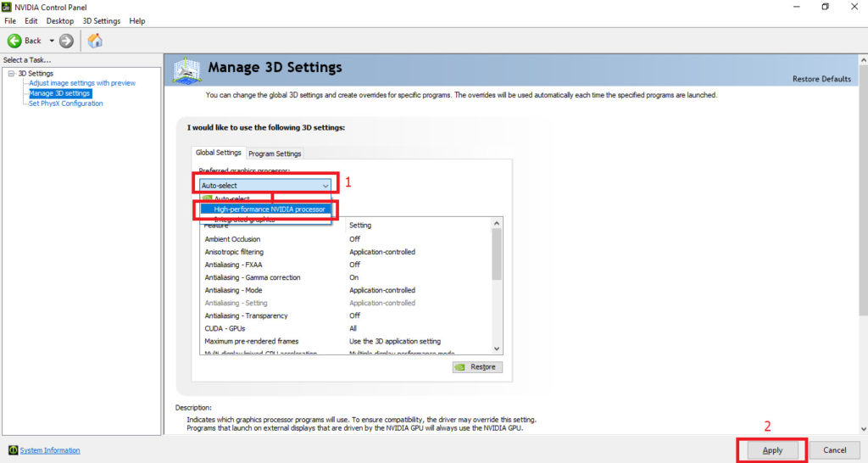Select the Anisotropic filtering row
868x463 pixels.
[346, 252]
